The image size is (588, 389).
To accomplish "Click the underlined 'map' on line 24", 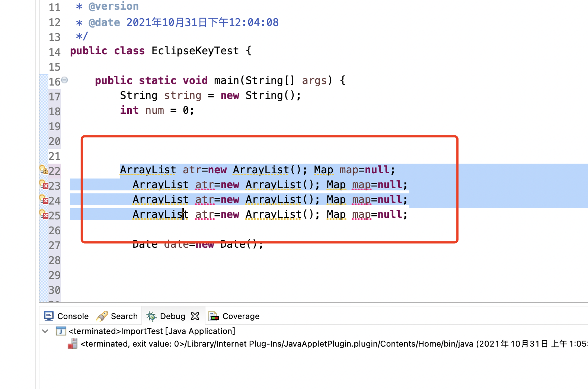I will pyautogui.click(x=362, y=200).
